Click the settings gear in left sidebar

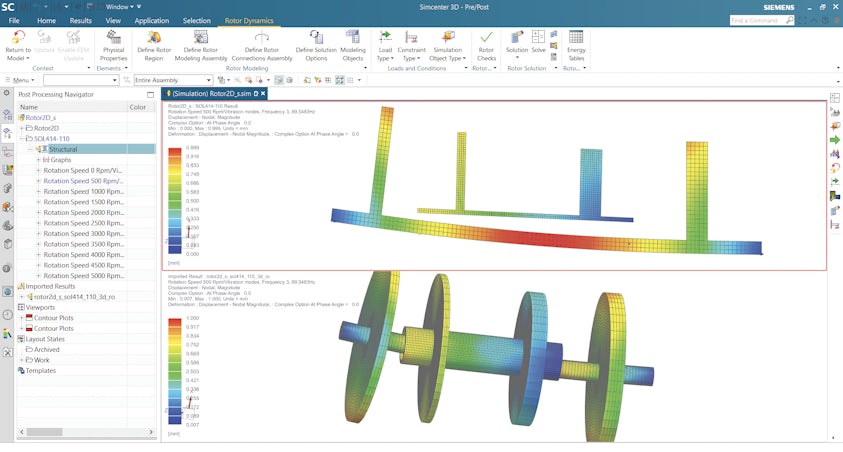[x=6, y=93]
